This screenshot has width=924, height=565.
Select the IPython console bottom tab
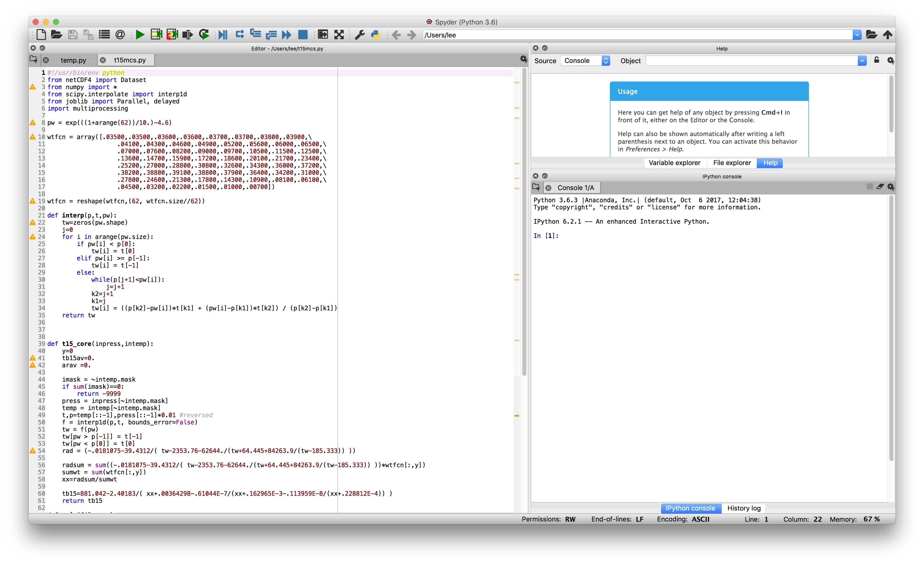coord(690,508)
